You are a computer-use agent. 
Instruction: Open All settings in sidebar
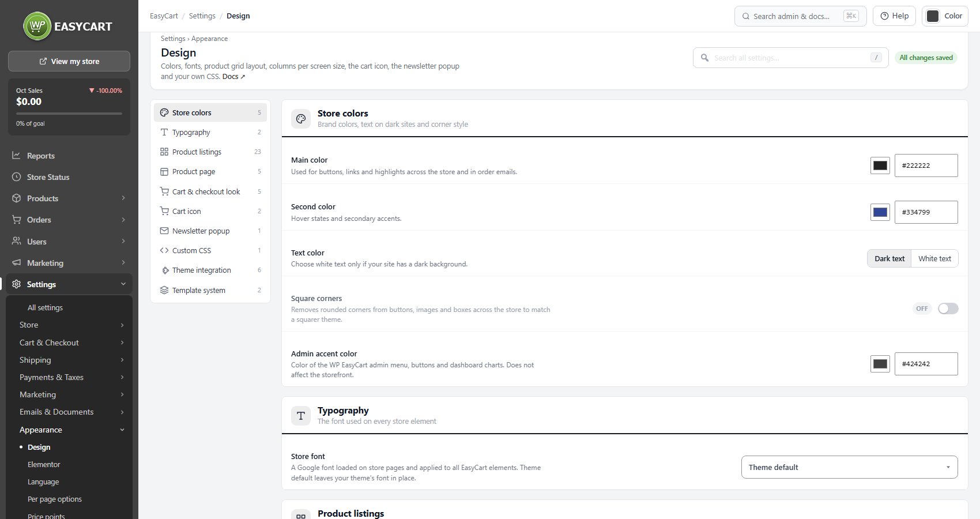(x=45, y=307)
